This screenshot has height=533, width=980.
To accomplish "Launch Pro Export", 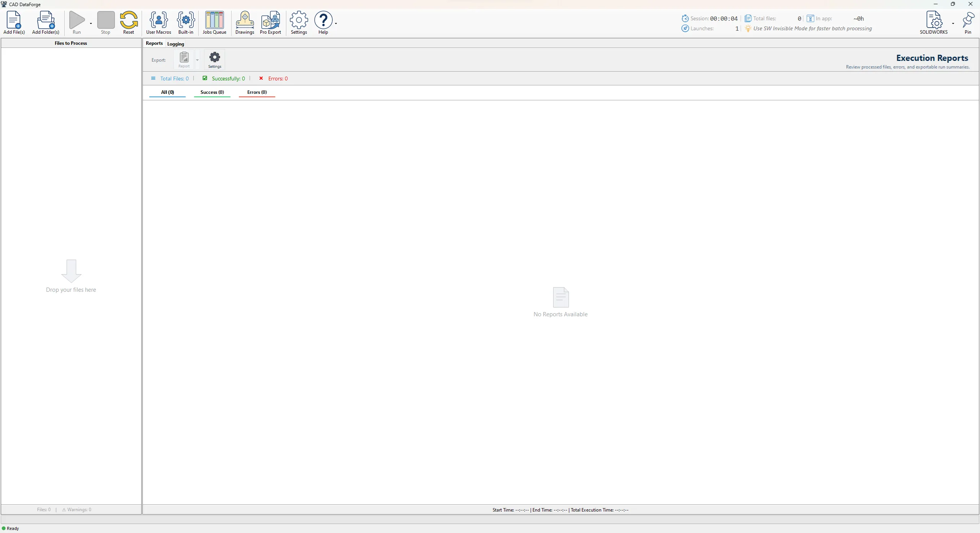I will click(x=270, y=23).
